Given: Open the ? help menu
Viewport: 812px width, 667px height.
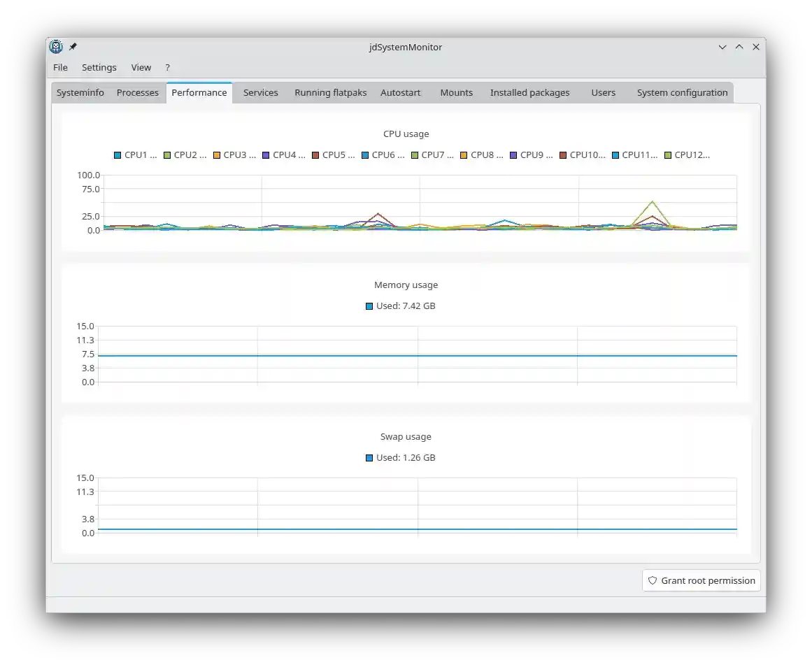Looking at the screenshot, I should tap(167, 67).
